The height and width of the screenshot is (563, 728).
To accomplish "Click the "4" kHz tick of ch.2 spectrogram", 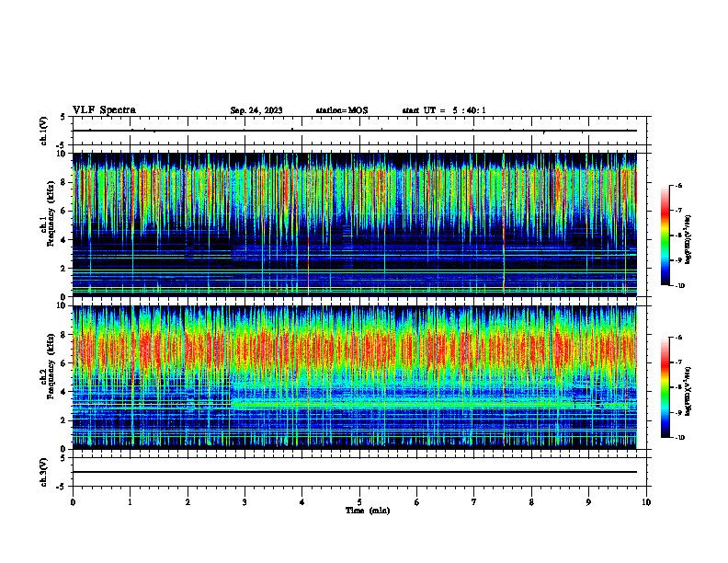I will tap(64, 392).
